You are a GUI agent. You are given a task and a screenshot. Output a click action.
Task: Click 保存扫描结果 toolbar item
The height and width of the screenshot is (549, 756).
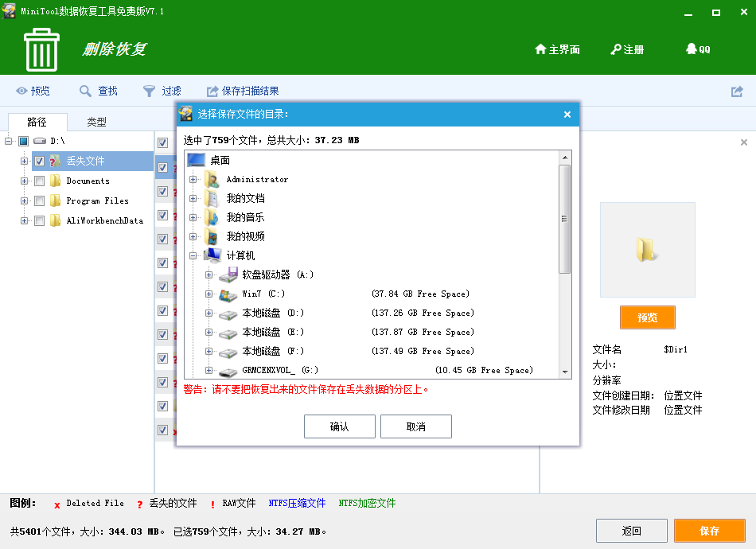tap(243, 91)
